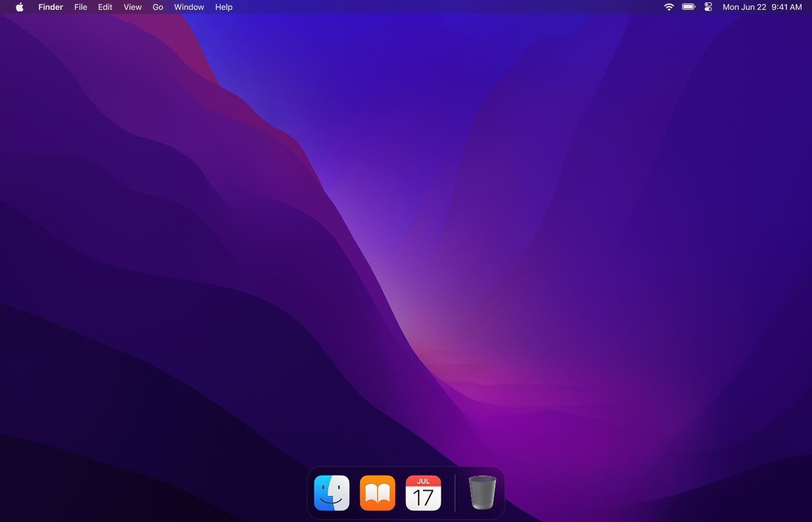Open the Finder application menu

(x=50, y=7)
